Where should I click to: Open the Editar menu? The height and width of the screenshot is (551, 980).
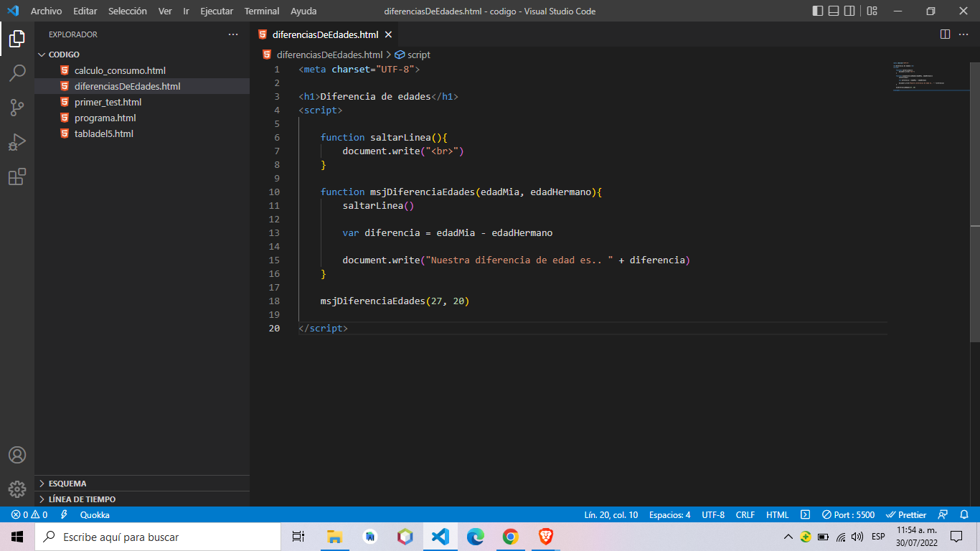pos(85,11)
